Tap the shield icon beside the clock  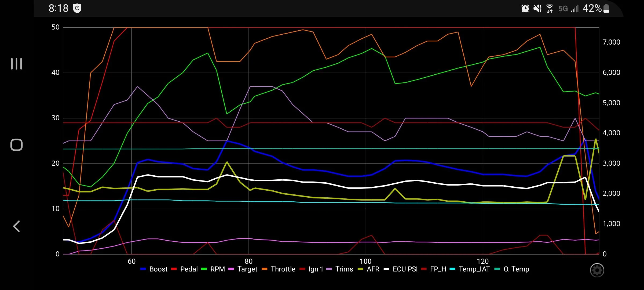(77, 9)
